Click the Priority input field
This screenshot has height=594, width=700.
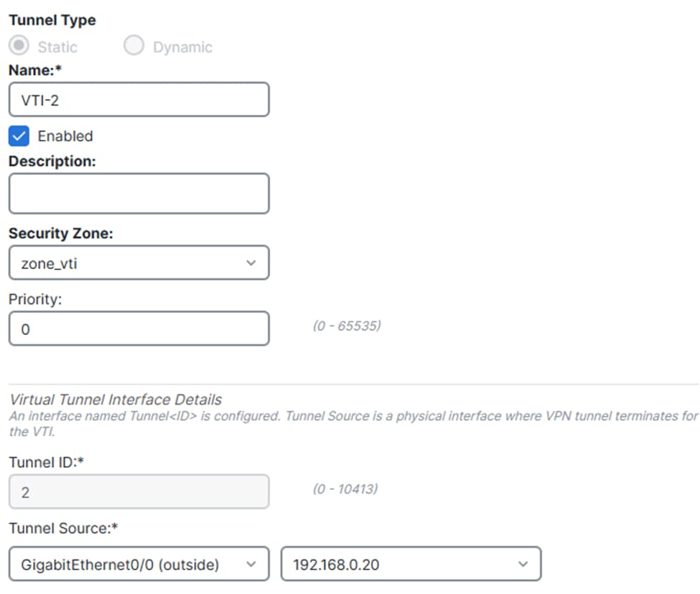pos(139,329)
